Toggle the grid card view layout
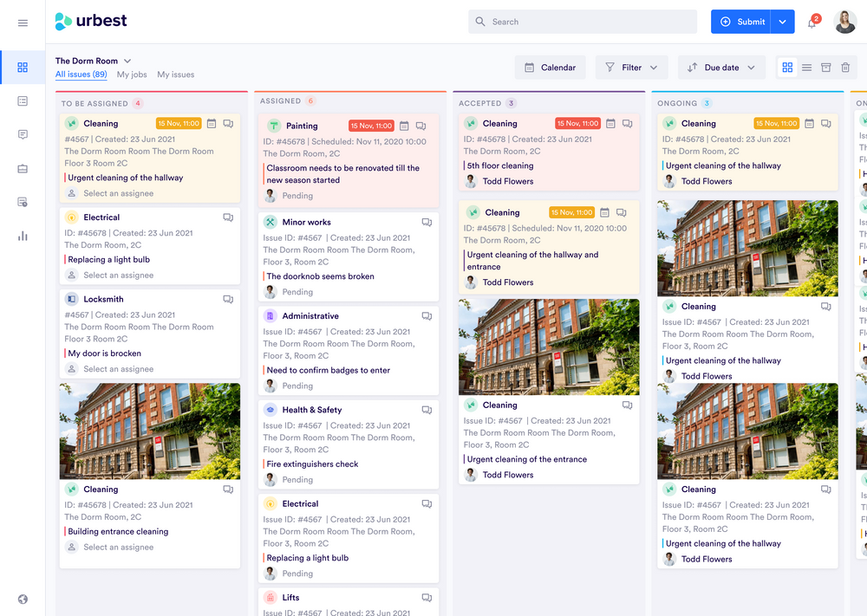This screenshot has width=867, height=616. coord(787,67)
